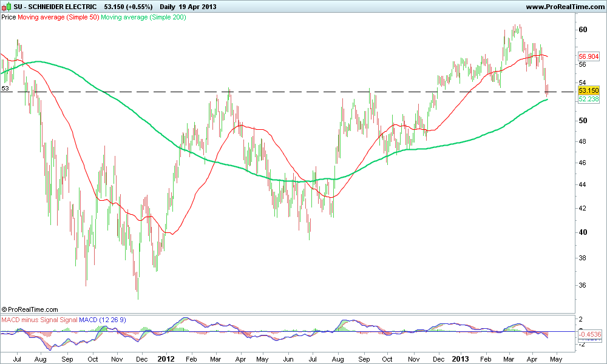
Task: Click the 'Price' legend label
Action: tap(8, 17)
